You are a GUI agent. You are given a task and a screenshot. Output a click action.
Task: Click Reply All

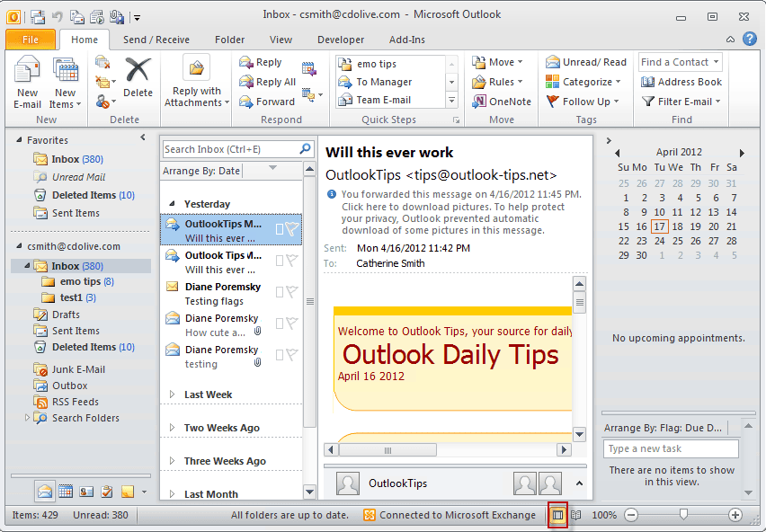[x=267, y=82]
